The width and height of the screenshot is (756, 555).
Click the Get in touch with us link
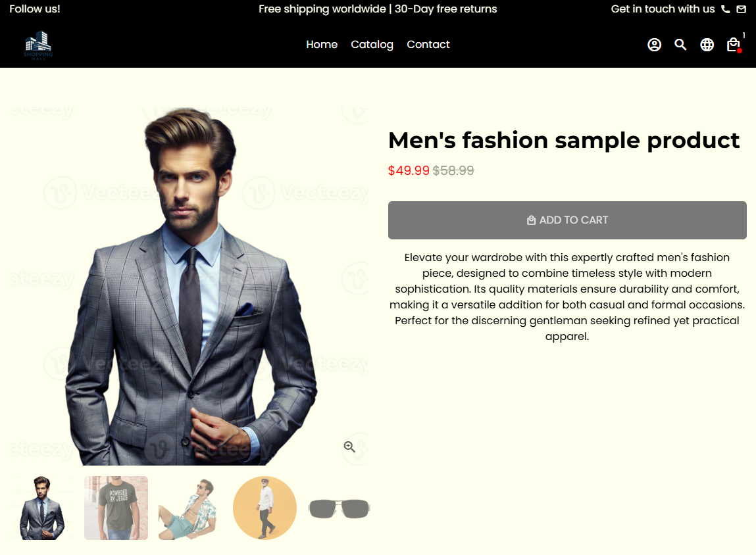click(x=663, y=9)
